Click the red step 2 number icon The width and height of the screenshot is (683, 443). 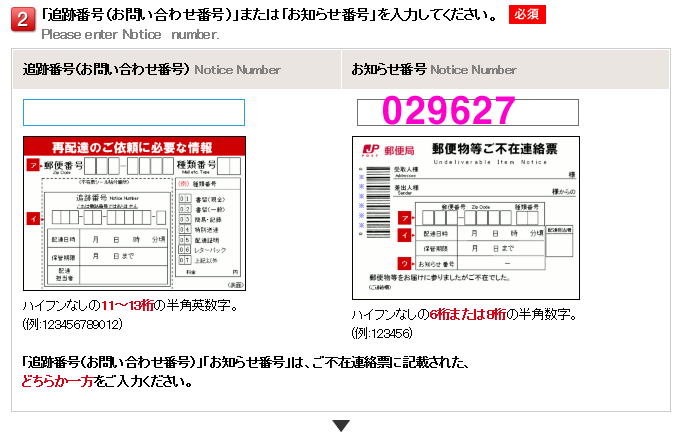tap(23, 19)
